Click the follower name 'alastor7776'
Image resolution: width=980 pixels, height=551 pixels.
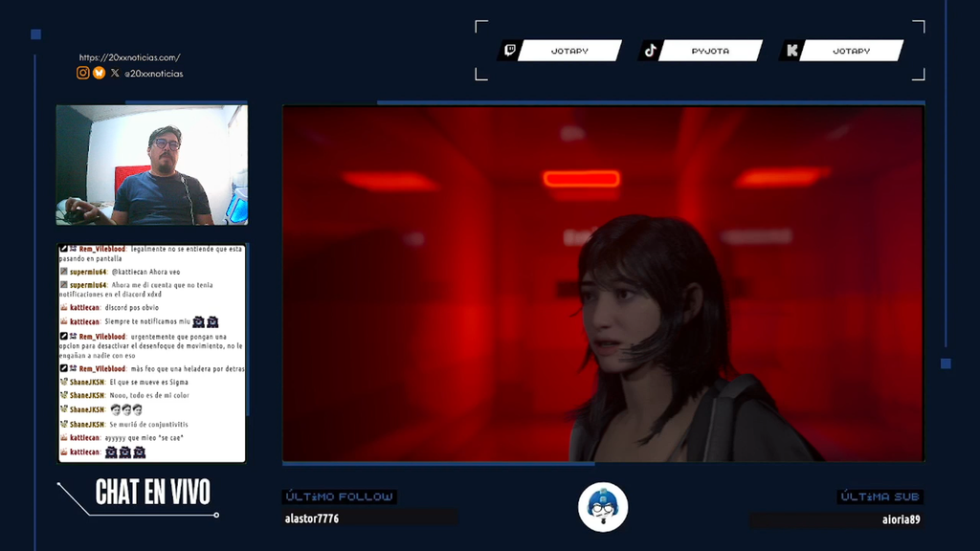tap(312, 518)
